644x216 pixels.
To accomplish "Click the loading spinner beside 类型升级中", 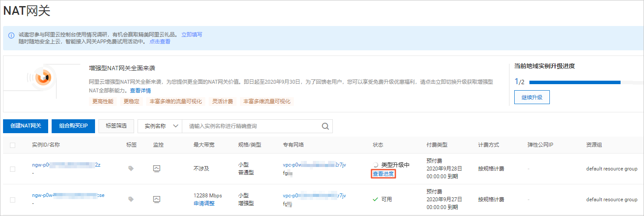I will click(376, 165).
